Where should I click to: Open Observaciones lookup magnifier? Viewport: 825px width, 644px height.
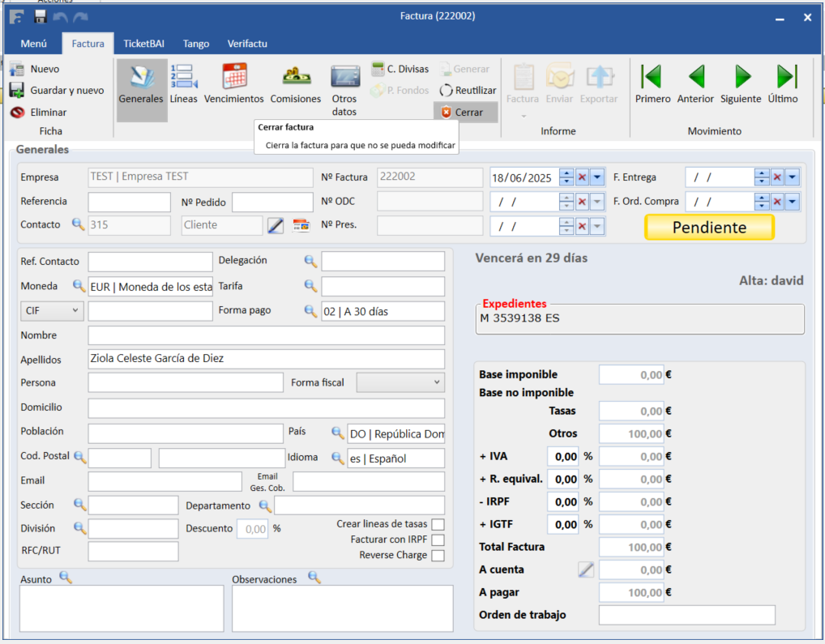(314, 578)
